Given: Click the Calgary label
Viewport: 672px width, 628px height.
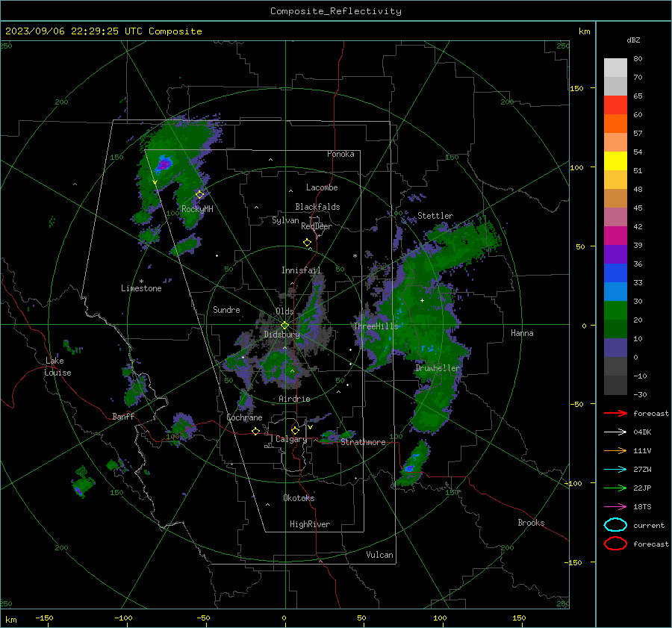Looking at the screenshot, I should coord(291,439).
